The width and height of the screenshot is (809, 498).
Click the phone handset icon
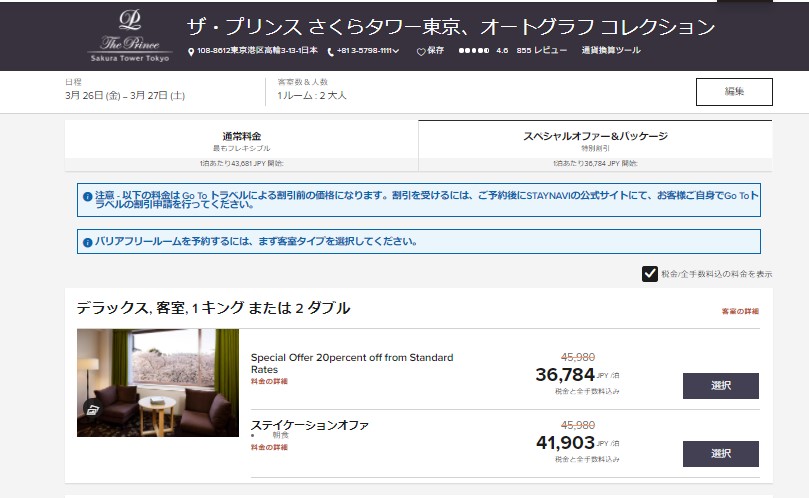pos(330,52)
